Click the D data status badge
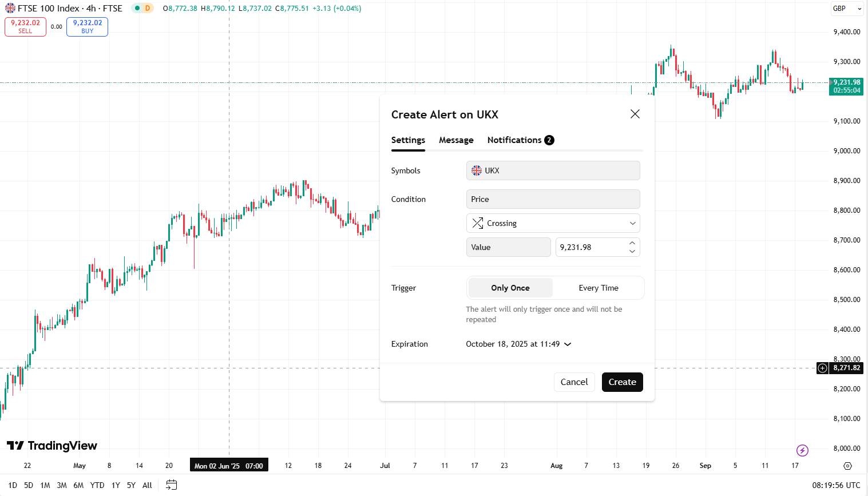The width and height of the screenshot is (868, 496). (147, 9)
